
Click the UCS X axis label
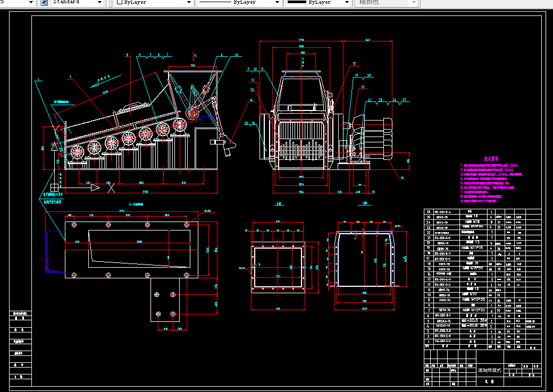[x=112, y=188]
